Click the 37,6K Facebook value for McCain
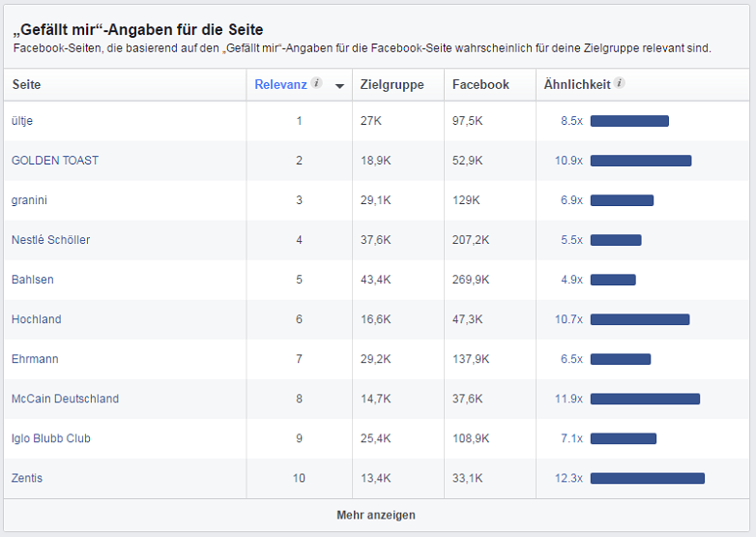Screen dimensions: 756x537 coord(467,399)
